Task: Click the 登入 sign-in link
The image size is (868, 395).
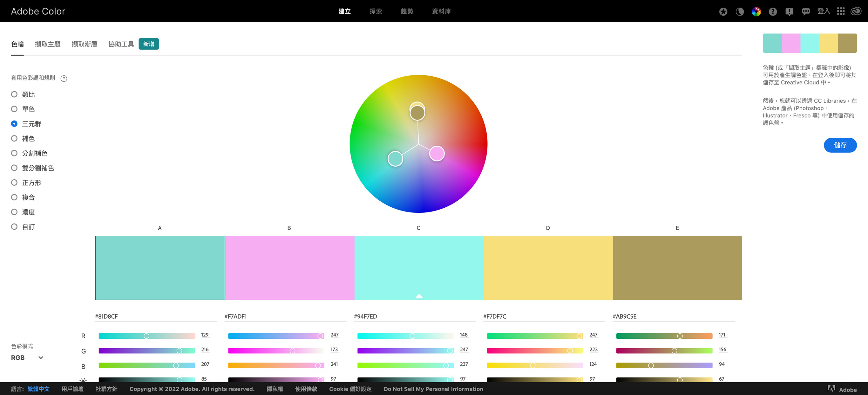Action: [823, 11]
